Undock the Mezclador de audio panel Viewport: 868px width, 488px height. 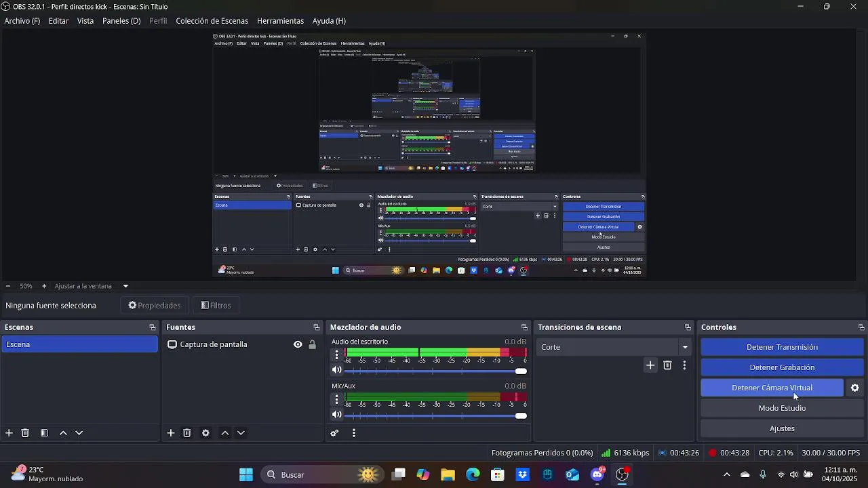(x=524, y=327)
